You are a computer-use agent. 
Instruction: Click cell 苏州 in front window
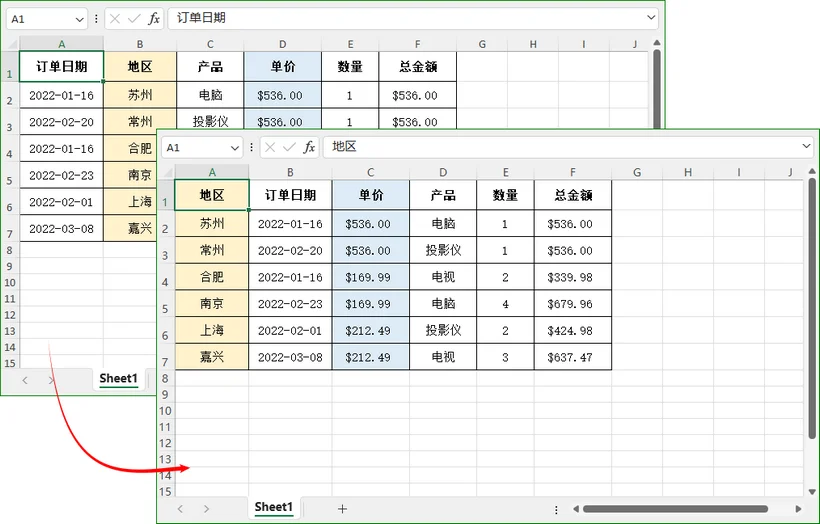tap(212, 224)
